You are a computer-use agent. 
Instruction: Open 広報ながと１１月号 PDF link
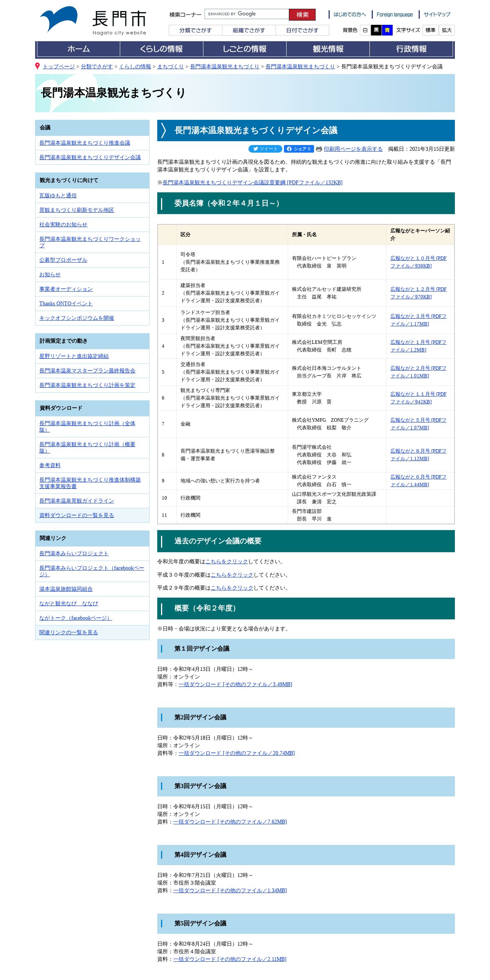[x=418, y=398]
